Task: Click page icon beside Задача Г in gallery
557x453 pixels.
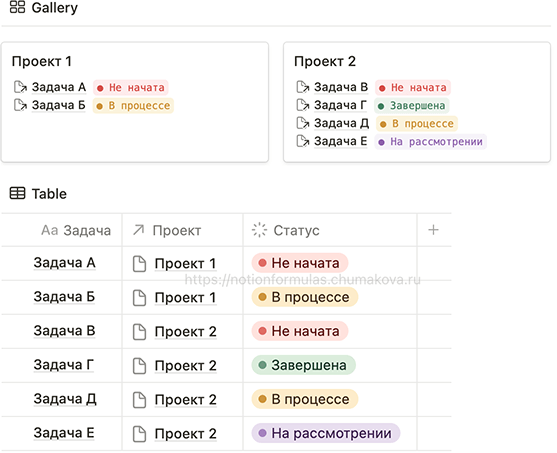Action: pyautogui.click(x=303, y=105)
